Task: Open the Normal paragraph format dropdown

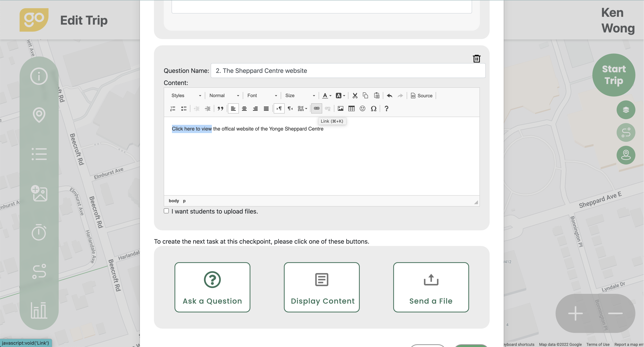Action: (x=224, y=96)
